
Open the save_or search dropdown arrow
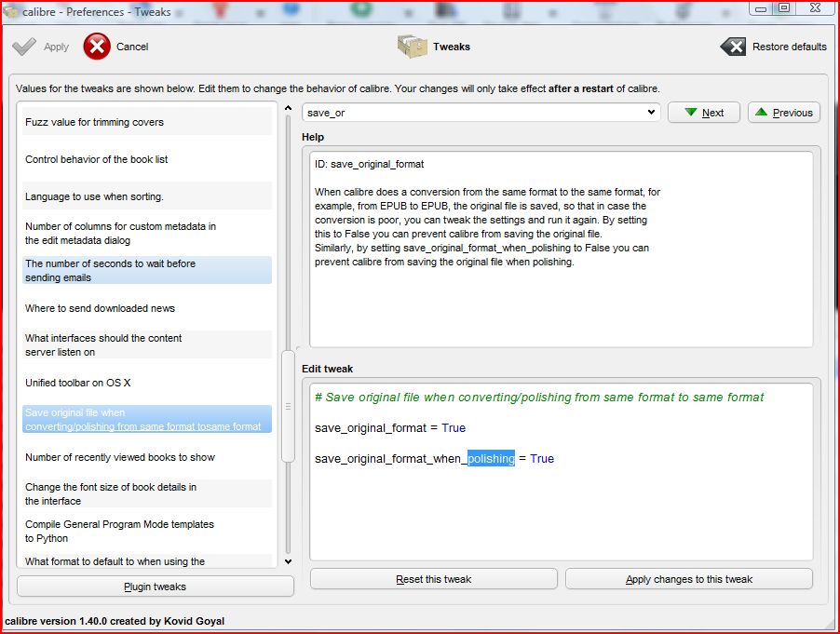click(x=652, y=112)
